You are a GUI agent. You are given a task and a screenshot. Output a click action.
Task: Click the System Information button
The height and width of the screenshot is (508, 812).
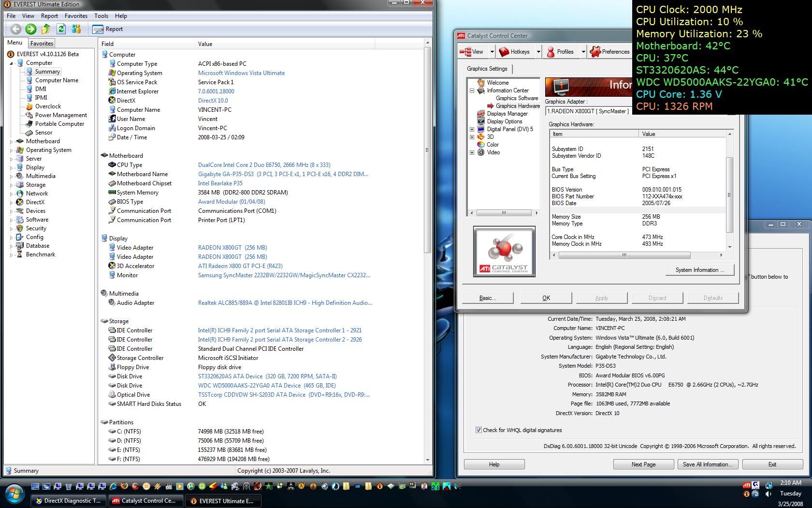point(699,270)
